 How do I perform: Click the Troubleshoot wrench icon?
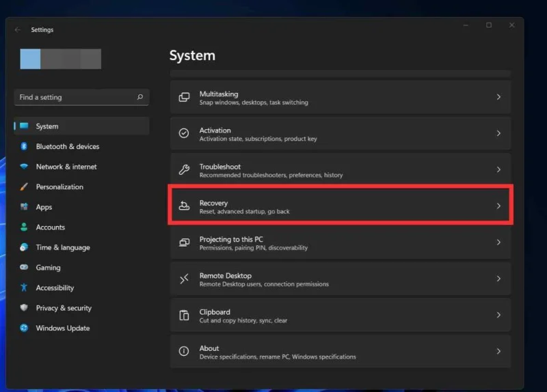(184, 169)
